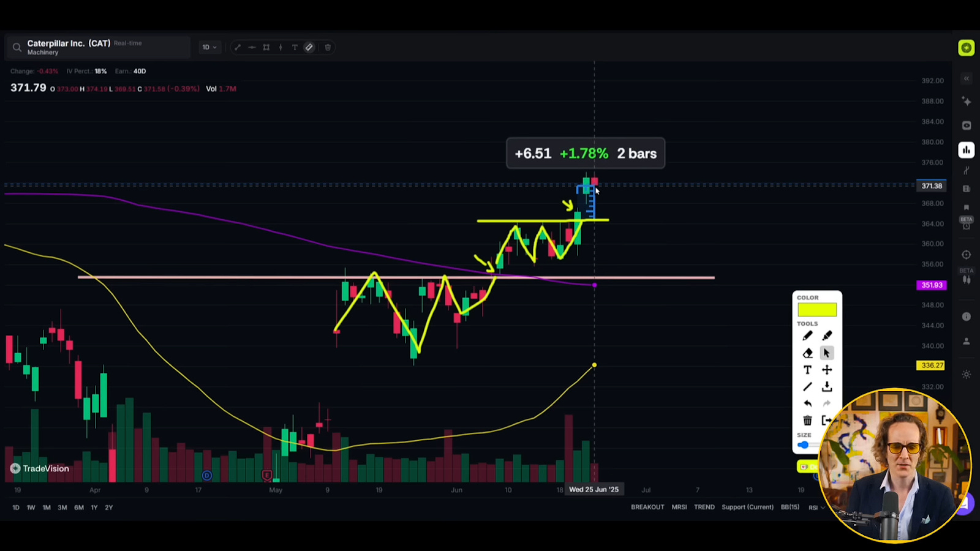Open the watchlist eye icon in the sidebar
This screenshot has height=551, width=980.
coord(967,126)
